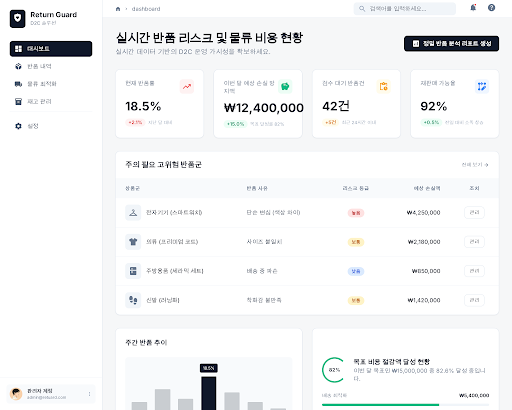Click the 배송 중 파손 return reason cell
The height and width of the screenshot is (410, 512).
262,271
